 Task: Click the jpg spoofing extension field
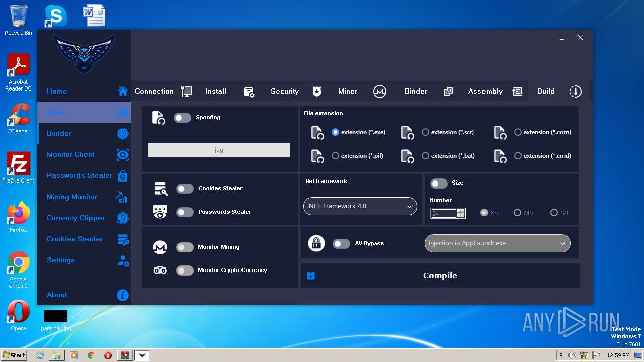click(219, 150)
